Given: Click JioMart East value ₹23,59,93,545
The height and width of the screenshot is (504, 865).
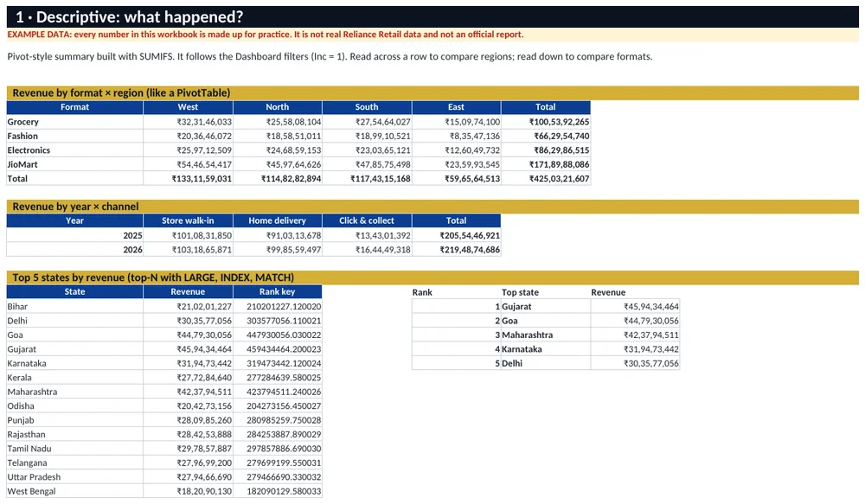Looking at the screenshot, I should [x=456, y=164].
